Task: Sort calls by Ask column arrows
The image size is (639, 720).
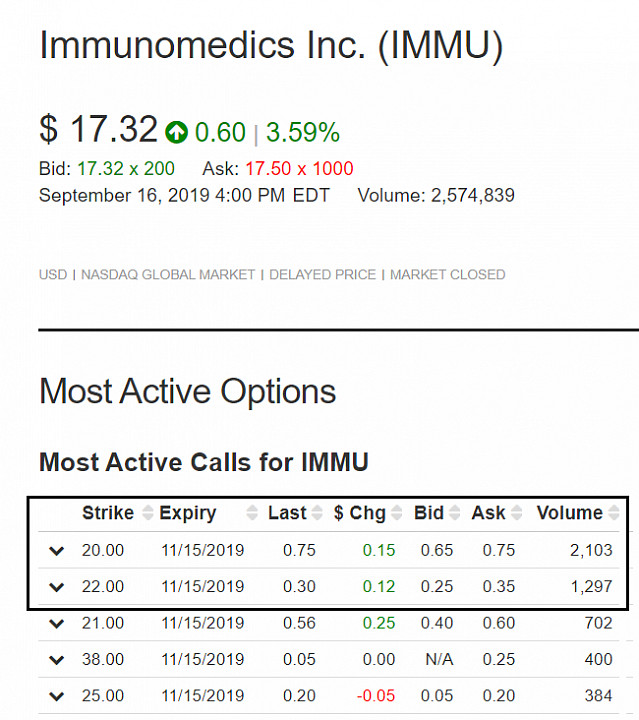Action: tap(516, 513)
